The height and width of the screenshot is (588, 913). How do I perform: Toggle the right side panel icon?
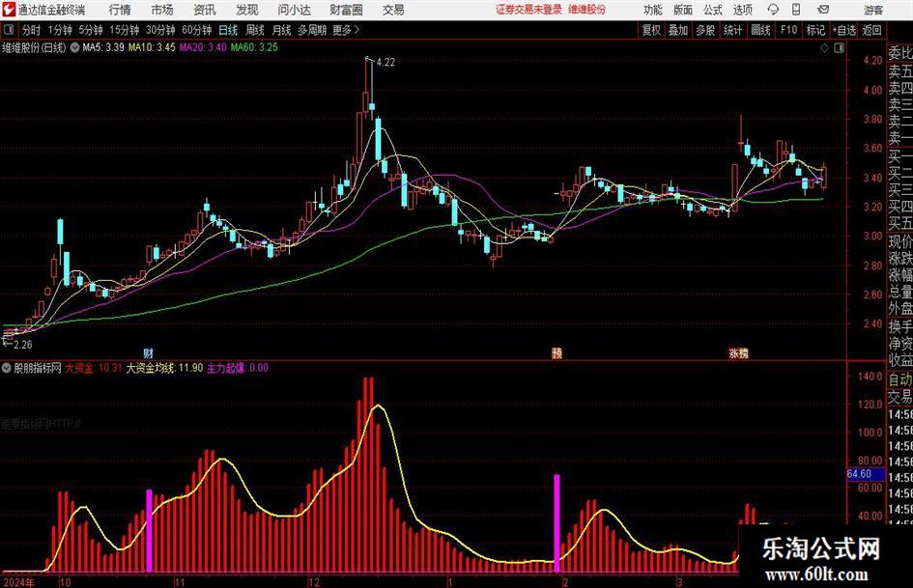point(839,48)
